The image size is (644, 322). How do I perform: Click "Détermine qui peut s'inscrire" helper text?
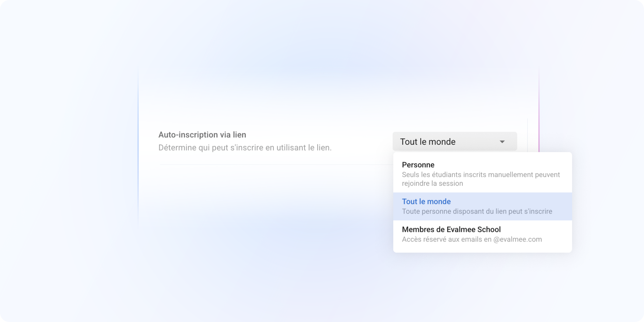245,148
